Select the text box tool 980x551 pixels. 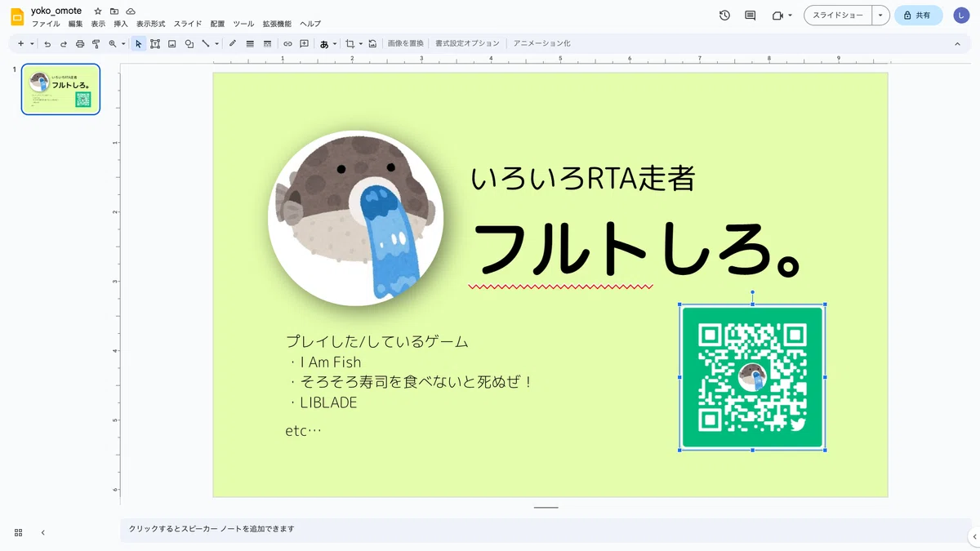155,43
